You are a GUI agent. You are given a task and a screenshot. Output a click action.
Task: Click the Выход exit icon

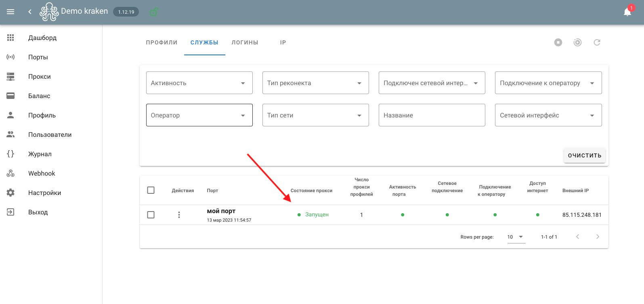pyautogui.click(x=10, y=212)
